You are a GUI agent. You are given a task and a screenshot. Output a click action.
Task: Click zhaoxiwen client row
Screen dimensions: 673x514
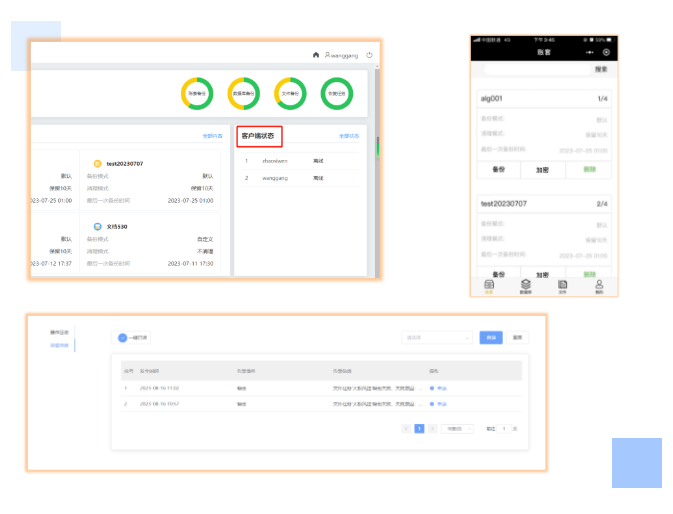(x=300, y=161)
